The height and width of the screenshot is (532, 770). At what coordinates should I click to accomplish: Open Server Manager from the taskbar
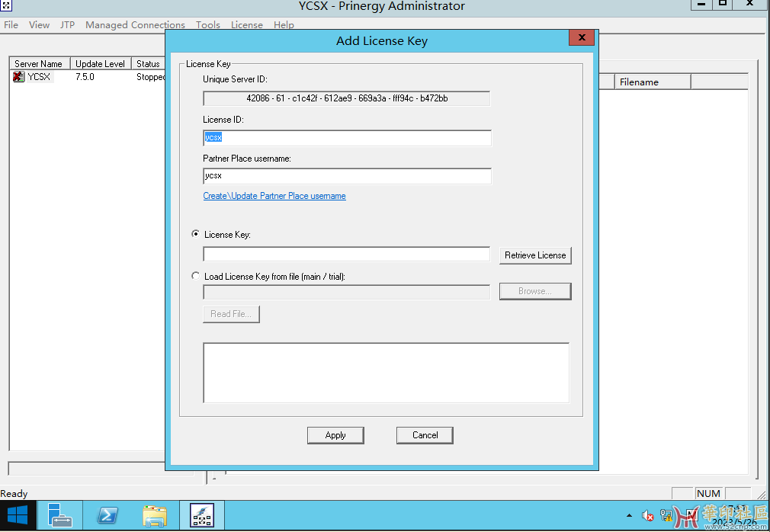pos(60,515)
